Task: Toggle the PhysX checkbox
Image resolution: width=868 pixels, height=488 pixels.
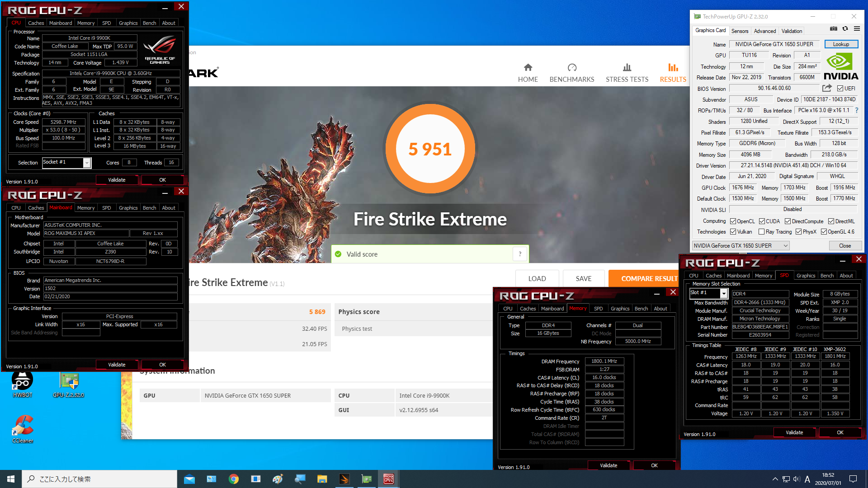Action: 798,232
